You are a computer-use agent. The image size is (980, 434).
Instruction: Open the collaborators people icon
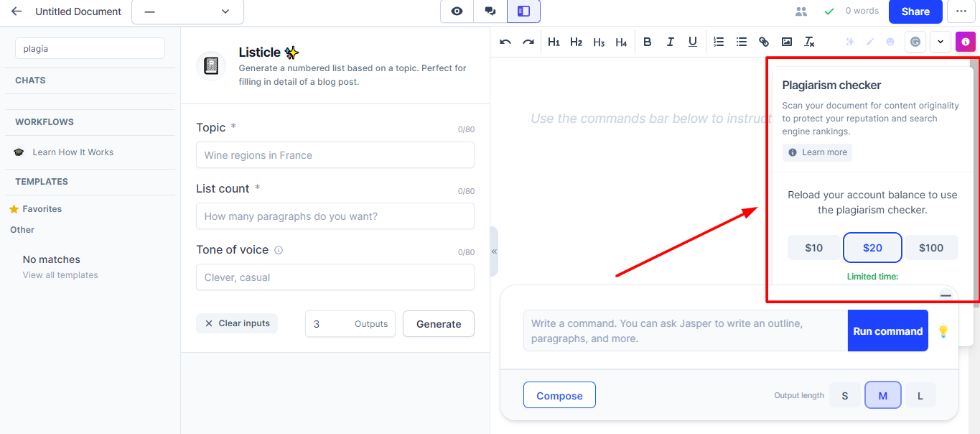click(x=801, y=11)
